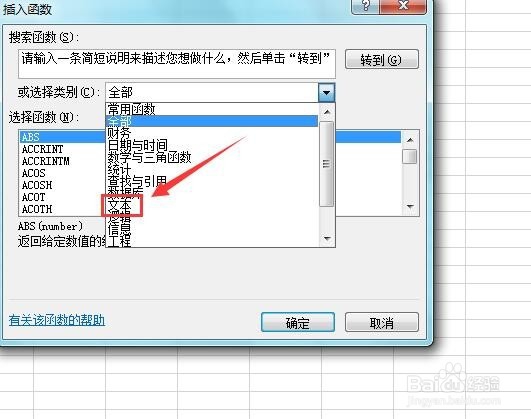
Task: Select ACOT function
Action: pos(34,197)
